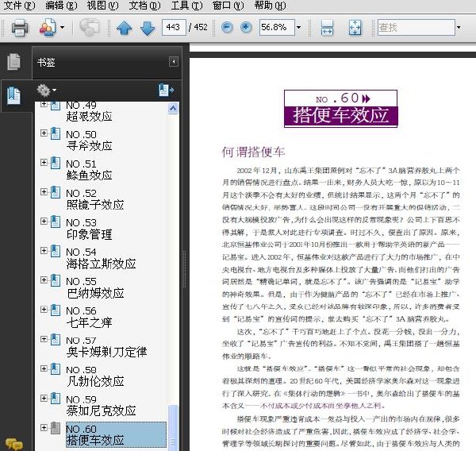Click bookmark icon beside NO.52
The image size is (476, 451).
coord(56,192)
